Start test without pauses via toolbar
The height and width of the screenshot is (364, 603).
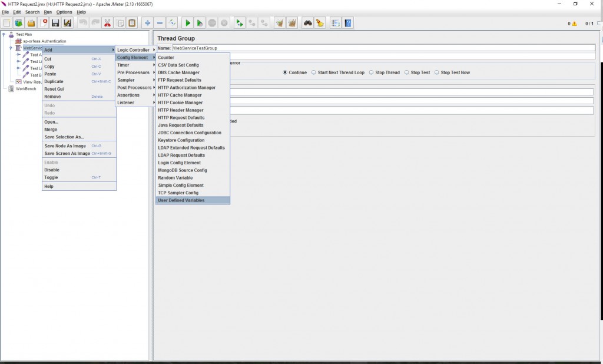[200, 22]
